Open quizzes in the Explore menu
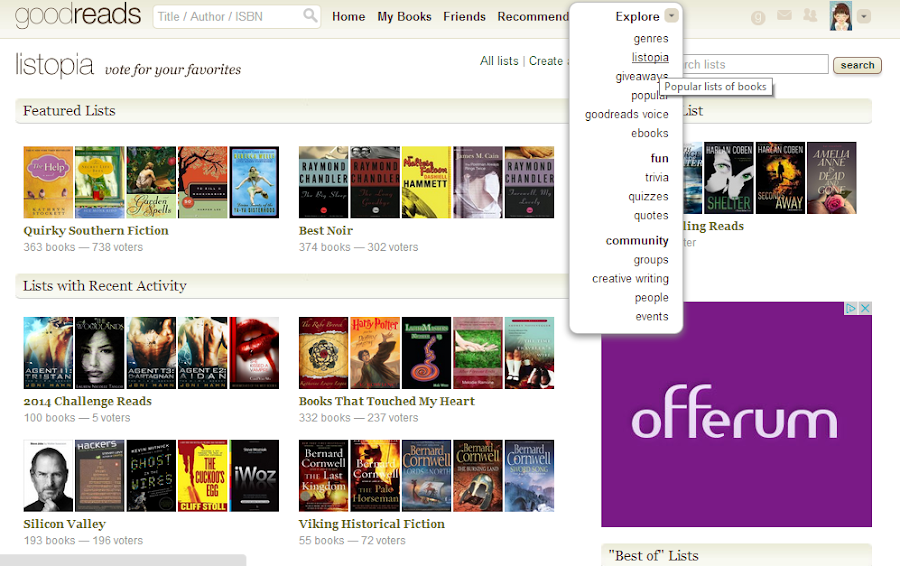Viewport: 900px width, 566px height. click(x=648, y=196)
